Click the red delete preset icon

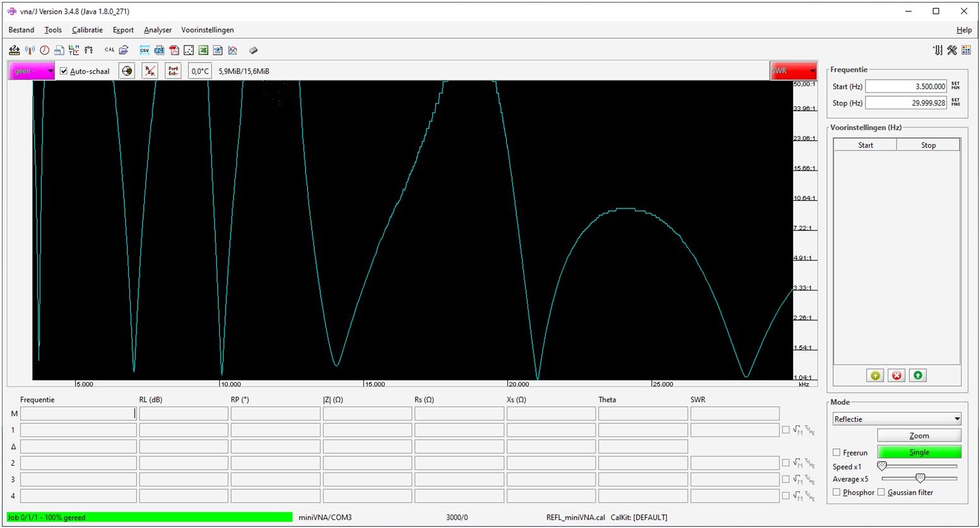tap(897, 376)
